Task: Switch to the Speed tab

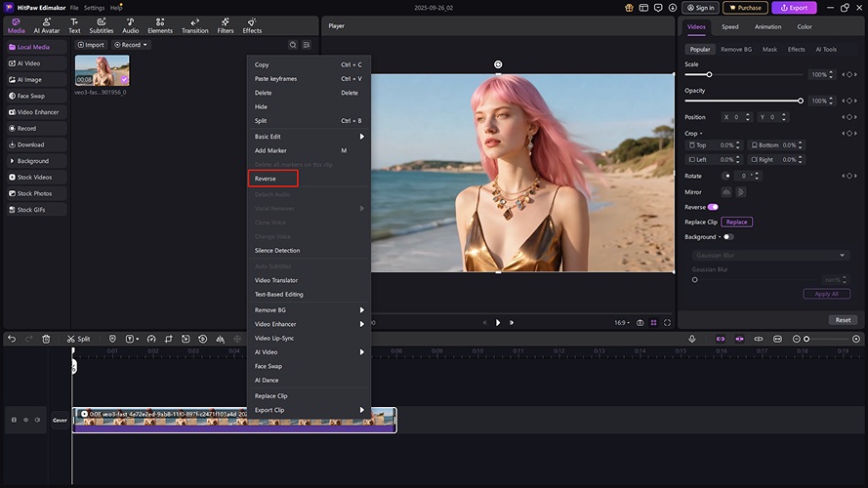Action: 729,26
